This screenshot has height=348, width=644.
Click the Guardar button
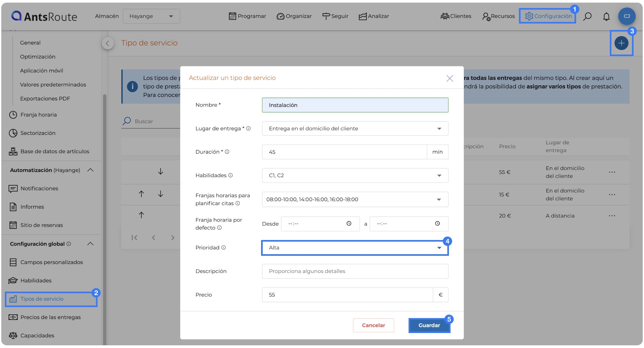(x=429, y=325)
